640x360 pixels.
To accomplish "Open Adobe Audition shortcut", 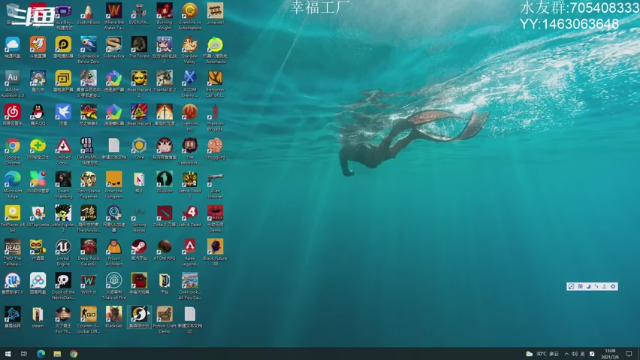I will pyautogui.click(x=12, y=84).
